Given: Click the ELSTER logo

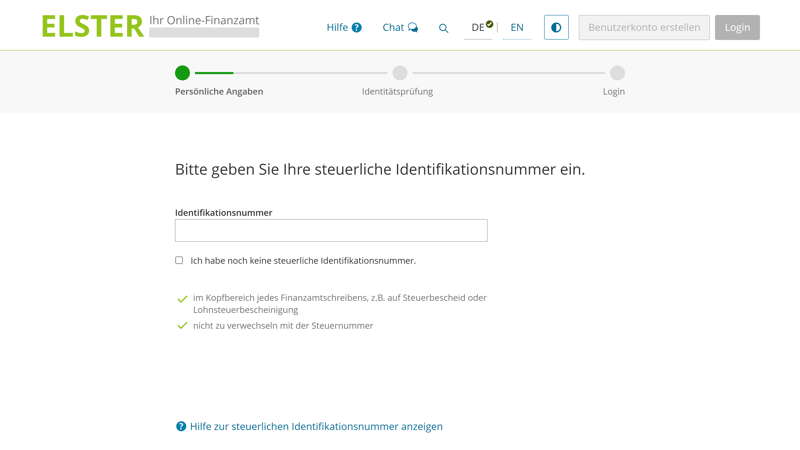Looking at the screenshot, I should (93, 26).
